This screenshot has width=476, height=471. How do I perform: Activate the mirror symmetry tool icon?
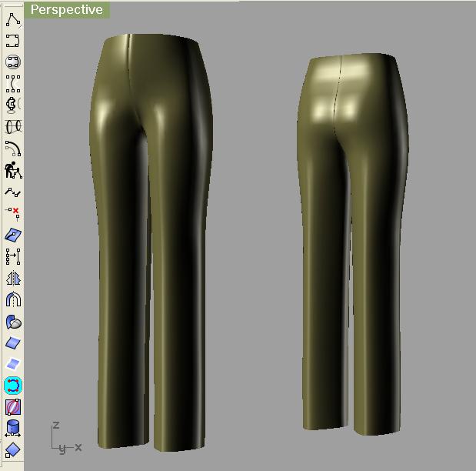coord(13,278)
